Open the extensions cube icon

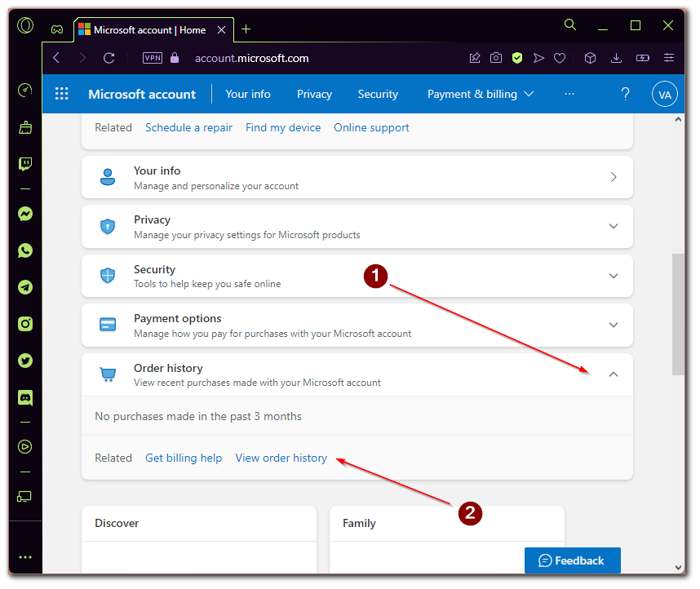point(590,58)
